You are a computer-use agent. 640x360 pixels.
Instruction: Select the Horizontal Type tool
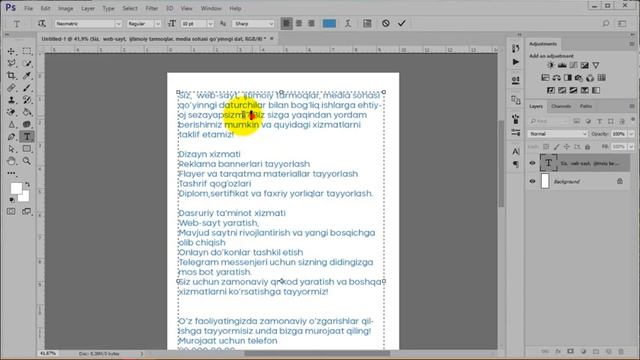27,137
